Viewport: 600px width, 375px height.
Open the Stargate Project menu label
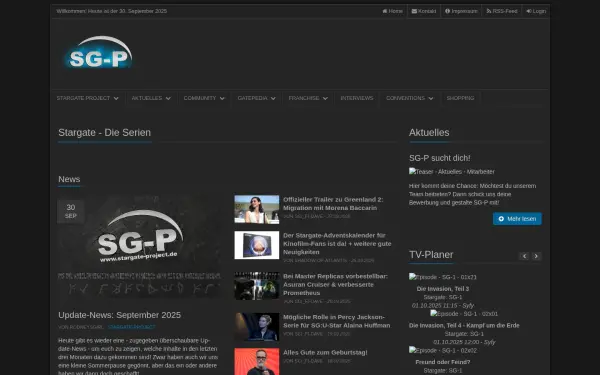click(83, 98)
